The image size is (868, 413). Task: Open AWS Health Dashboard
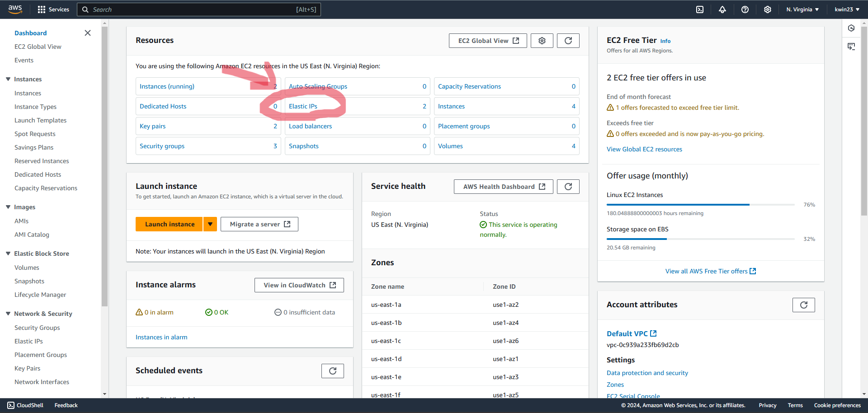pos(504,187)
